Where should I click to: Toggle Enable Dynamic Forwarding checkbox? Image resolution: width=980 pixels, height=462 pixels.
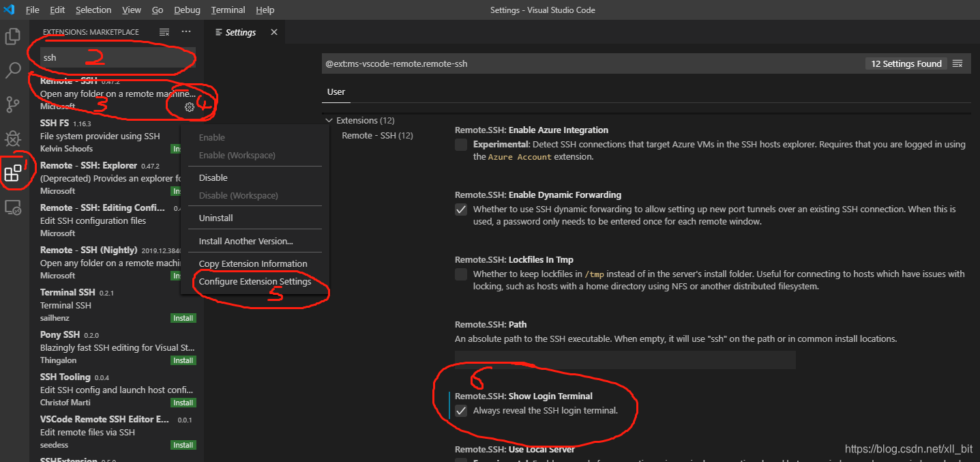(x=461, y=210)
